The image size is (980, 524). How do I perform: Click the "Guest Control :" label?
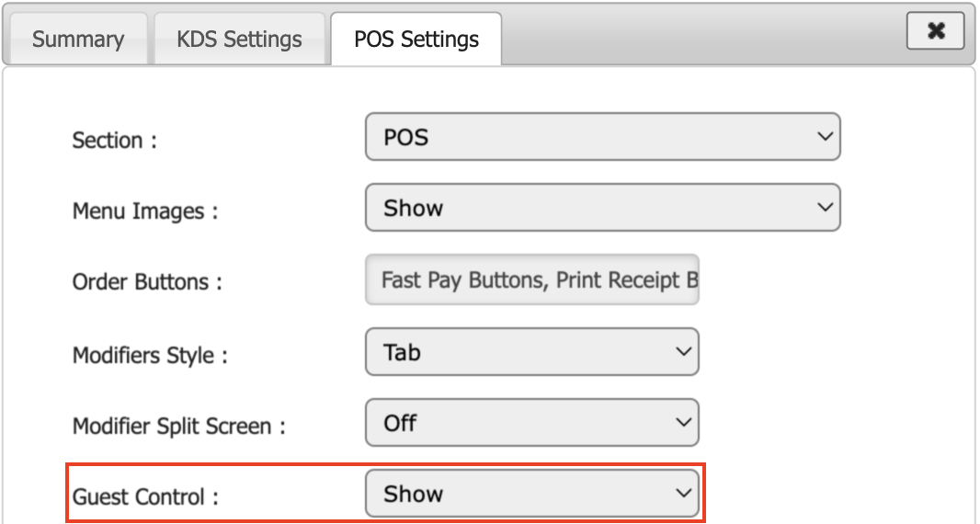(x=145, y=497)
